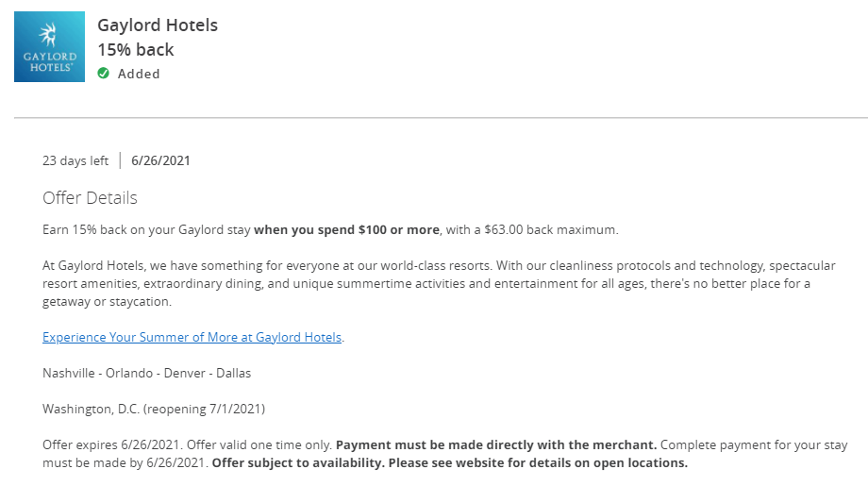Click the bold spend $100 or more text
Screen dimensions: 868x486
pos(346,229)
